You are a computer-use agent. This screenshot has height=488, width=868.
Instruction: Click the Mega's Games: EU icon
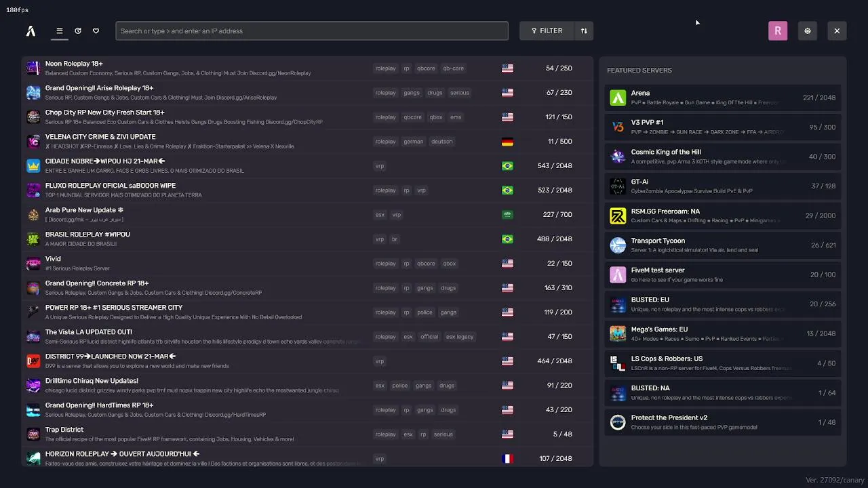618,333
